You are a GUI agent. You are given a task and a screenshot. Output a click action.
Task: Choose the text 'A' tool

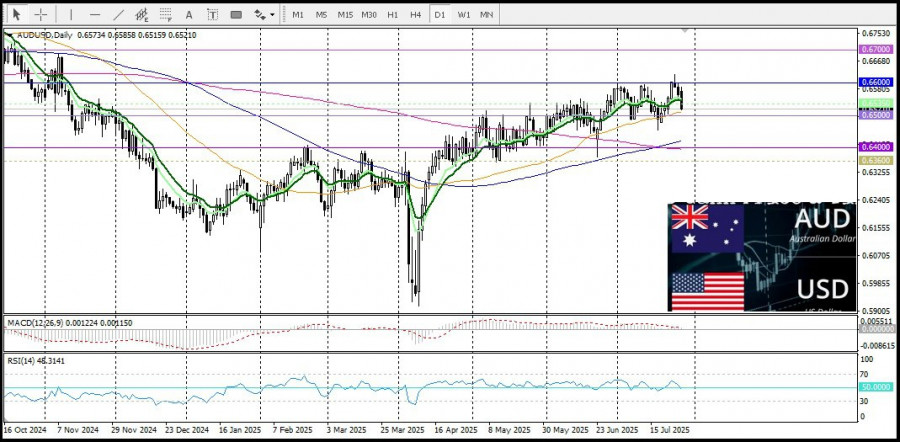pyautogui.click(x=189, y=14)
